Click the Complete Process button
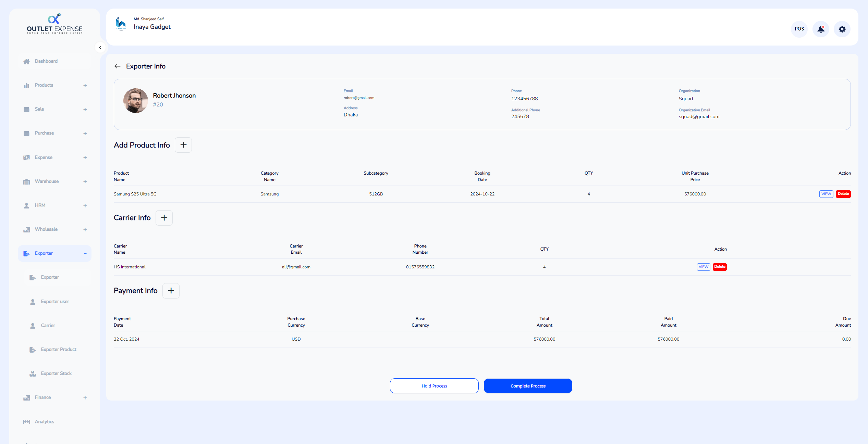Screen dimensions: 868x444 [528, 386]
